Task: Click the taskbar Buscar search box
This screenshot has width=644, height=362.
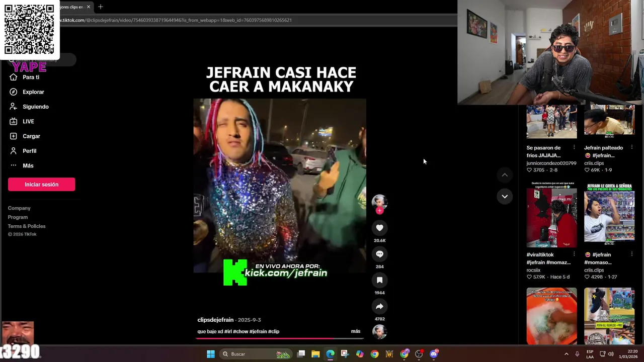Action: coord(257,354)
